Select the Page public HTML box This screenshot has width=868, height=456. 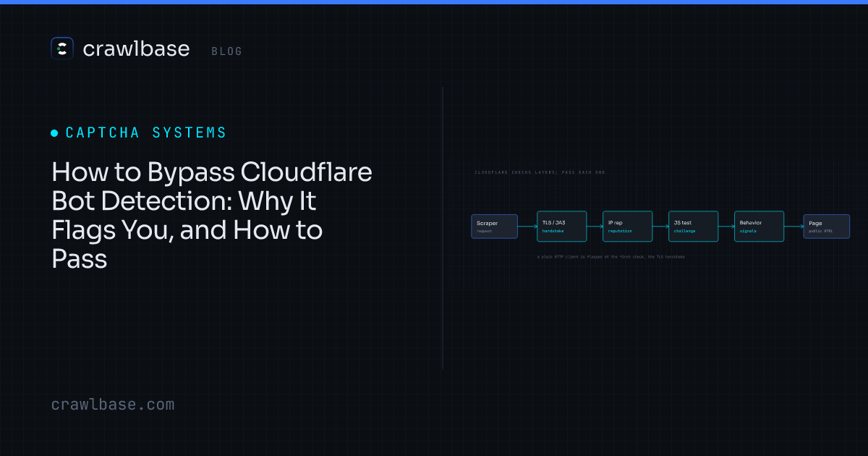point(826,227)
